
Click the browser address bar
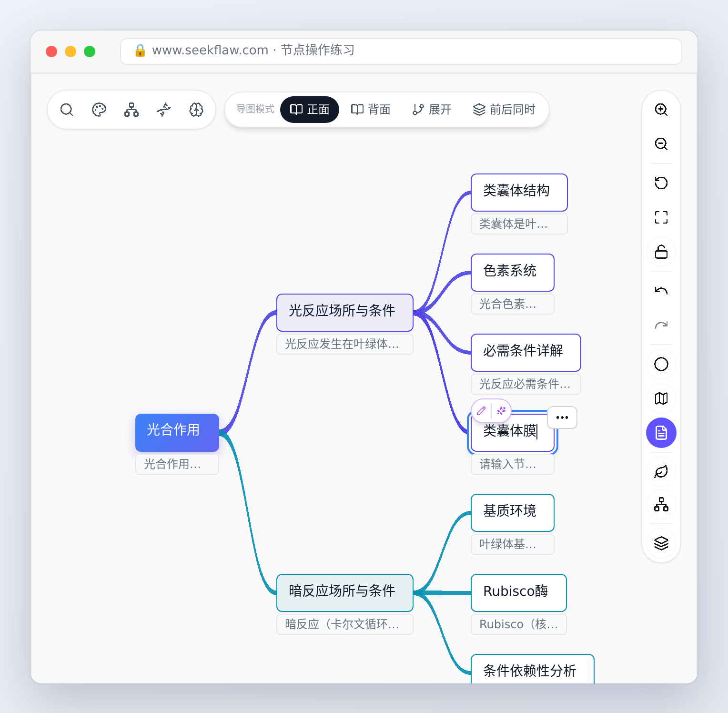[x=401, y=51]
